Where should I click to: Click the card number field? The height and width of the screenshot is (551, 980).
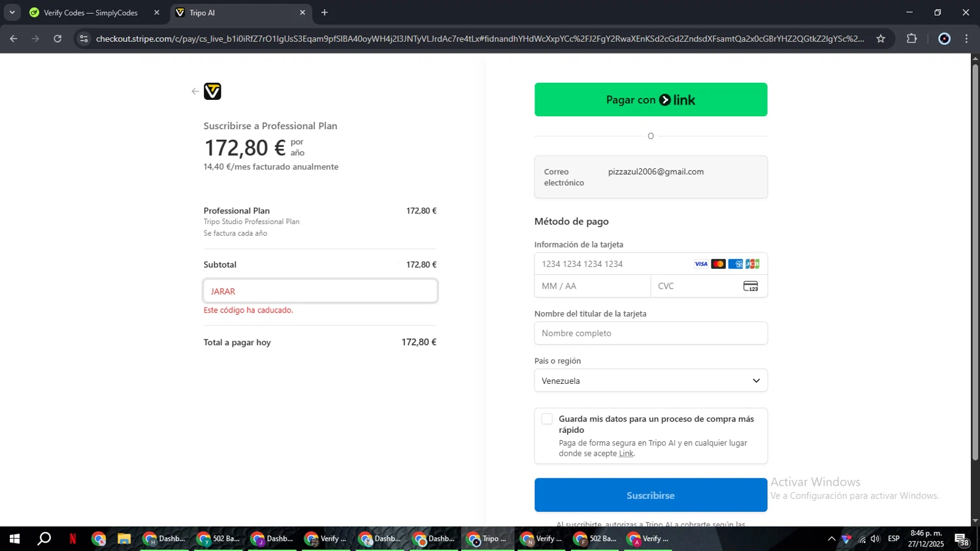651,264
